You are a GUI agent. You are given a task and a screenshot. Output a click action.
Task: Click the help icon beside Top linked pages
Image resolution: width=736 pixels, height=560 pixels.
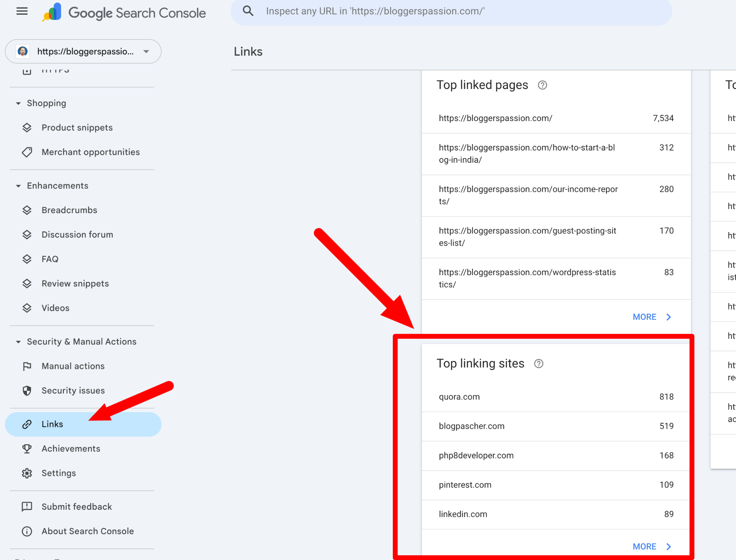tap(542, 85)
